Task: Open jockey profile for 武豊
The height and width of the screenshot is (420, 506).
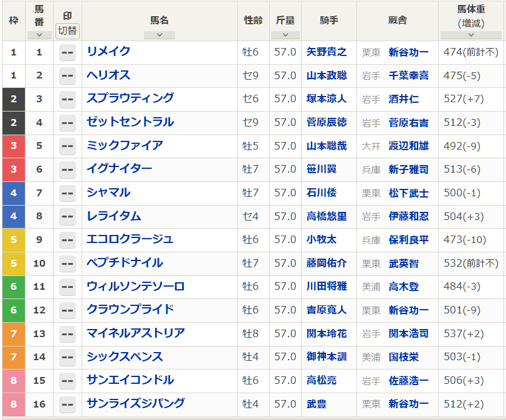Action: [x=317, y=404]
